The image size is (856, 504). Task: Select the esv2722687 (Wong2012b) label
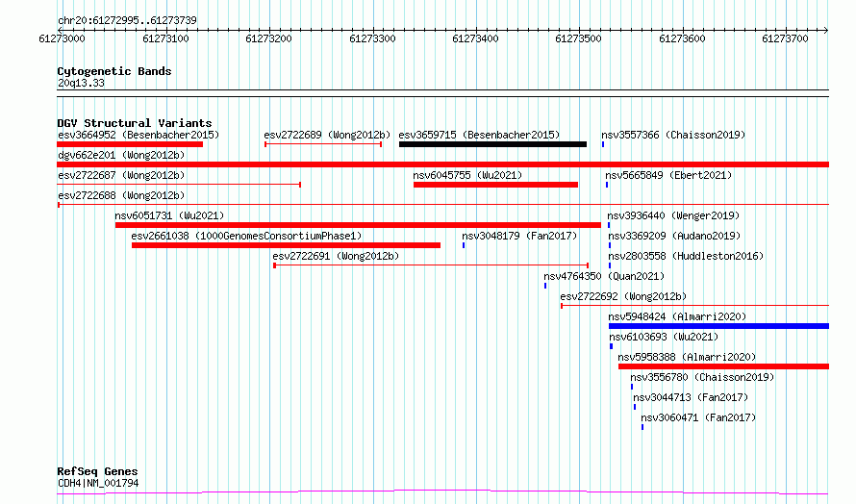[121, 175]
